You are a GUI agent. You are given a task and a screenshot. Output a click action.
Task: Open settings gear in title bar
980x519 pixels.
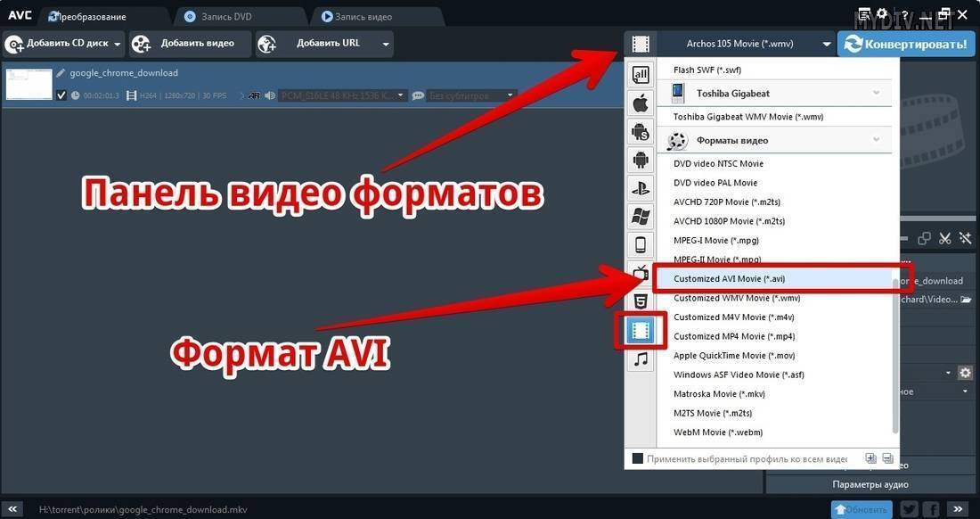(882, 13)
